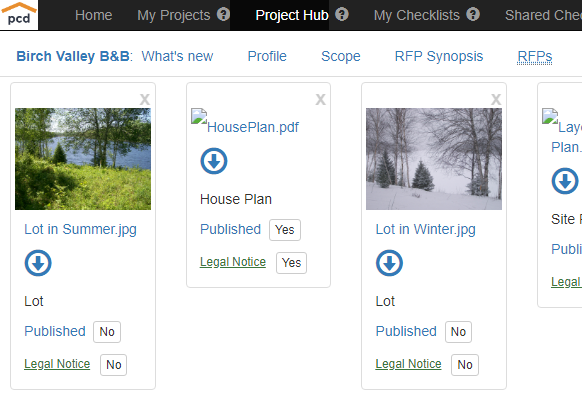Open the help icon beside Project Hub
The height and width of the screenshot is (410, 582).
point(342,14)
